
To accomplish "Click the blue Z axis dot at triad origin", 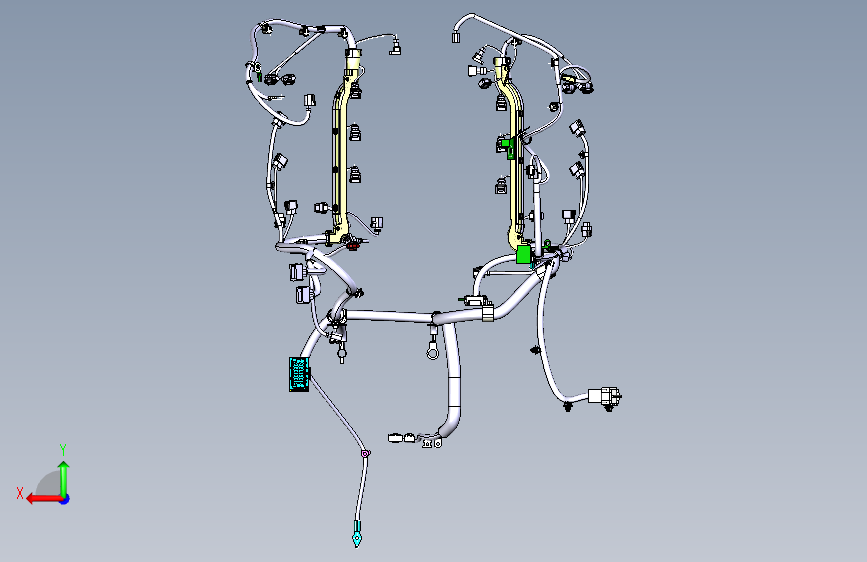I will coord(65,500).
